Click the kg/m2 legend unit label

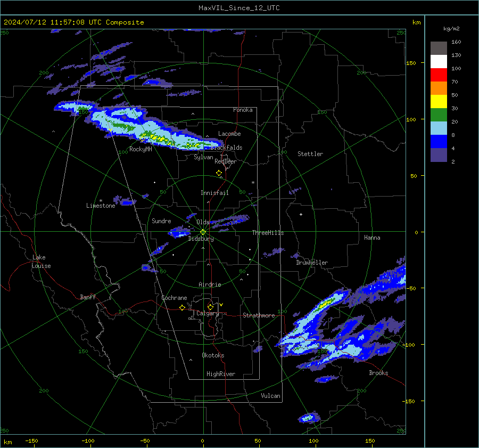[x=451, y=28]
